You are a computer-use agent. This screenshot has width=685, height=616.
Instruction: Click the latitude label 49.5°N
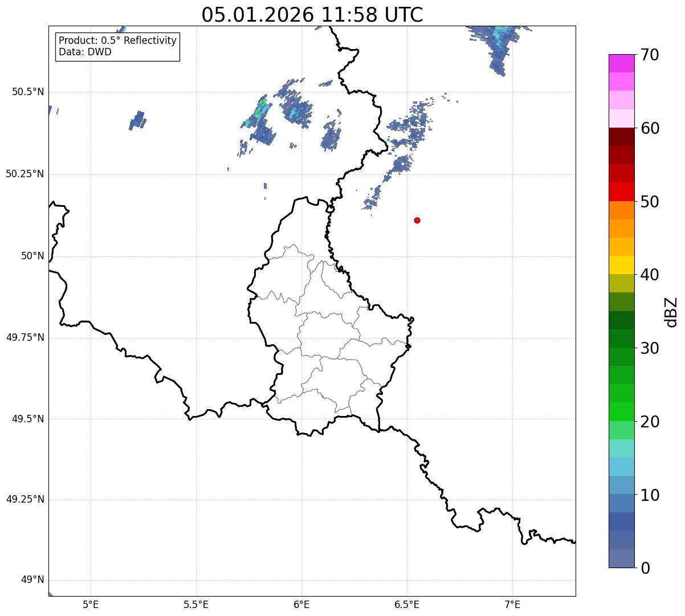28,419
